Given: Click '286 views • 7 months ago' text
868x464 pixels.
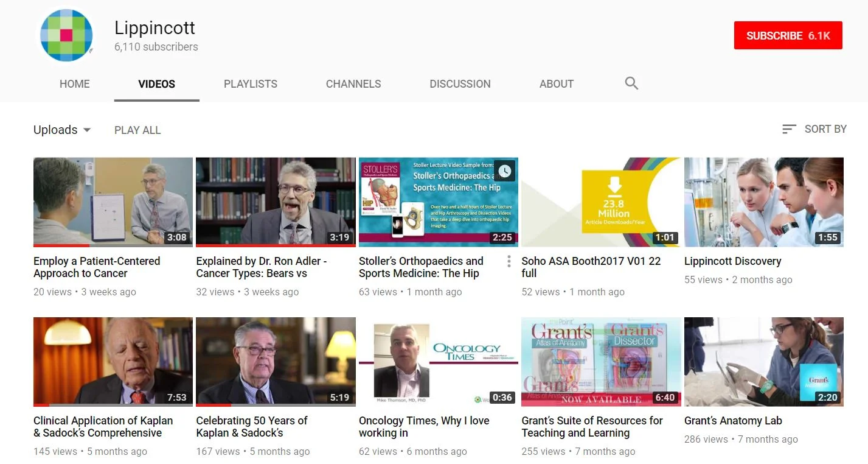Looking at the screenshot, I should (741, 439).
